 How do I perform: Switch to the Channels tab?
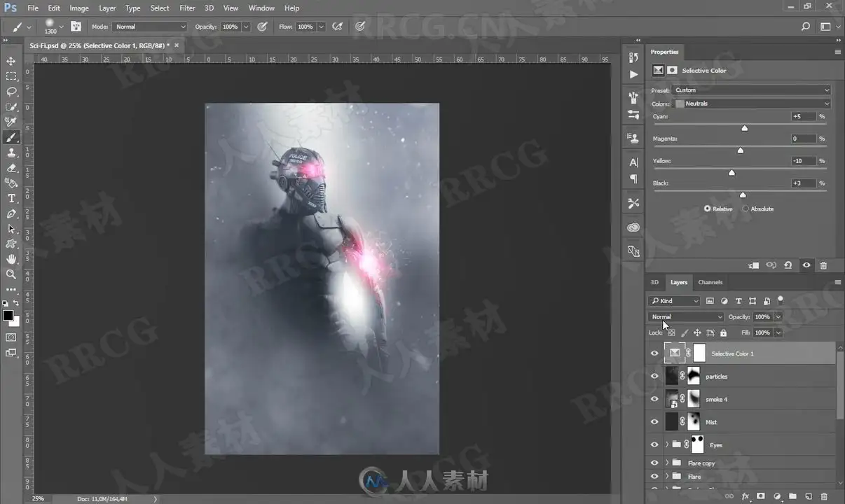[710, 282]
